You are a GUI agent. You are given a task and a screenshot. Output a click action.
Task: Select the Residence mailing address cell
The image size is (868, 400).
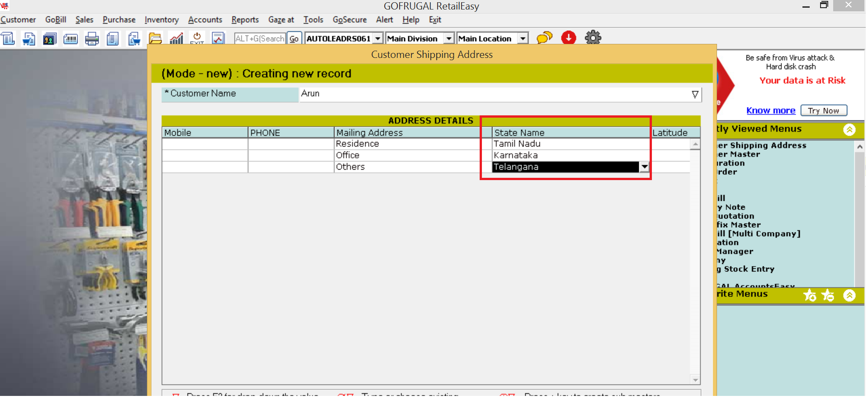point(413,144)
